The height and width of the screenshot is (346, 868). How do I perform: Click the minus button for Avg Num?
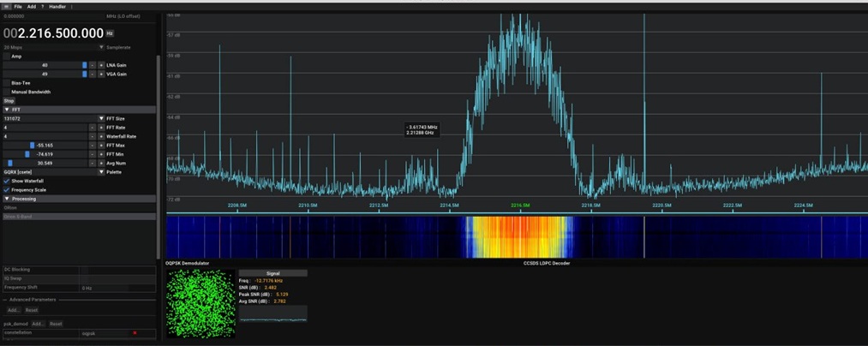pyautogui.click(x=92, y=163)
